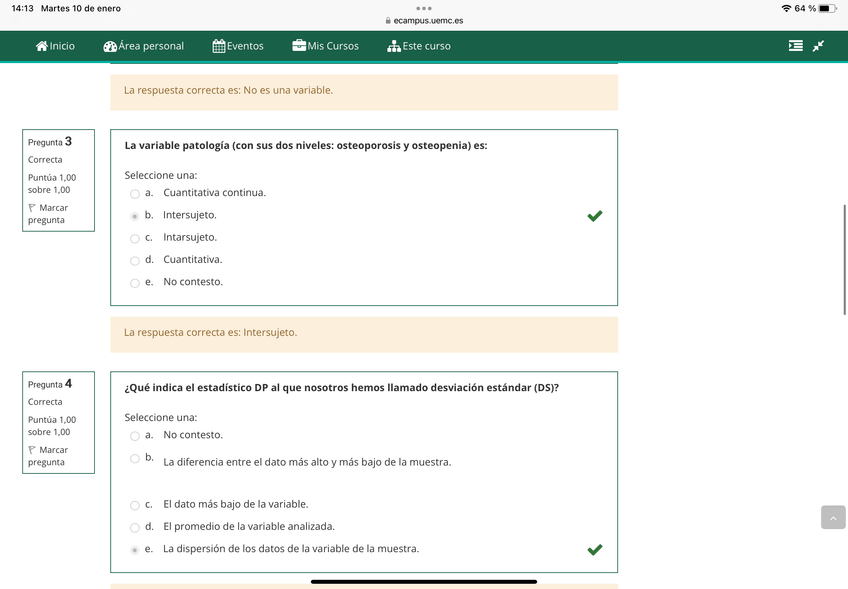Select option a Cuantitativa continua

tap(134, 193)
